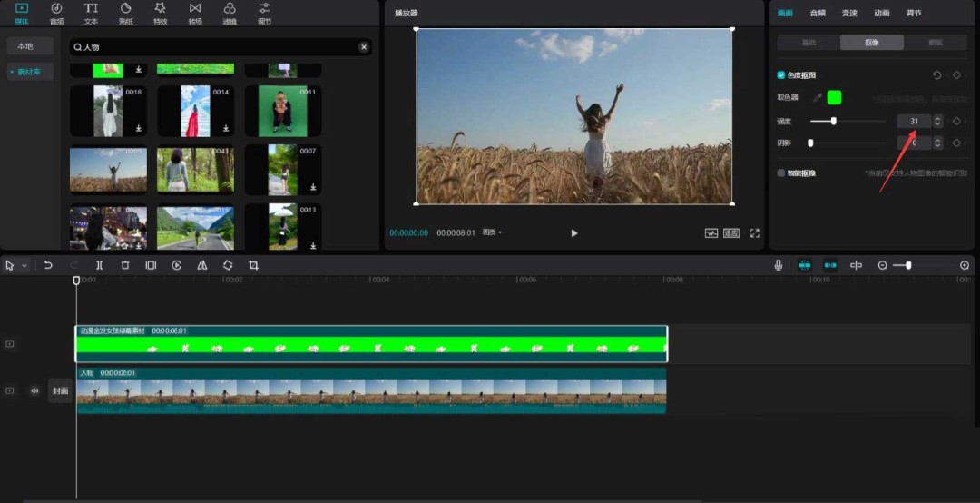Screen dimensions: 980x503
Task: Pick a color with the eyedropper tool
Action: pos(817,97)
